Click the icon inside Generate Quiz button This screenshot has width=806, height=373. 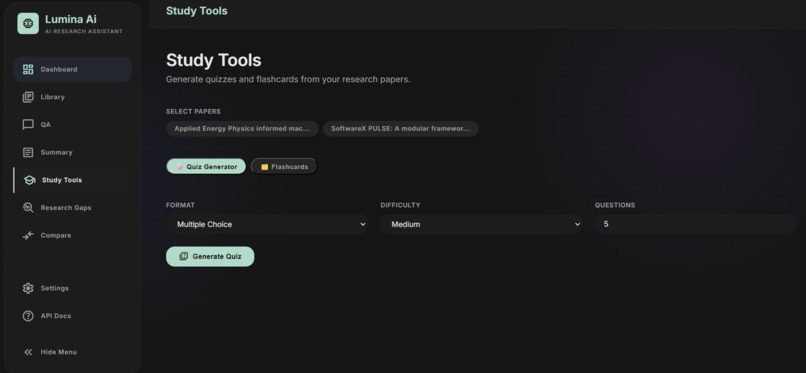(x=184, y=256)
